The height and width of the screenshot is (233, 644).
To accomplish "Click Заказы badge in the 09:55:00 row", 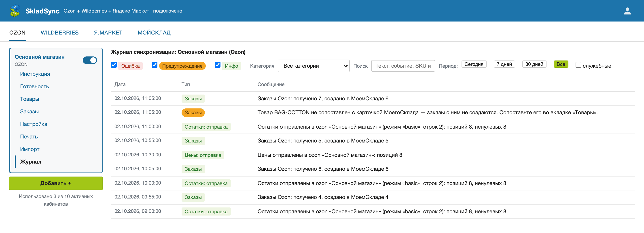I will pos(193,197).
